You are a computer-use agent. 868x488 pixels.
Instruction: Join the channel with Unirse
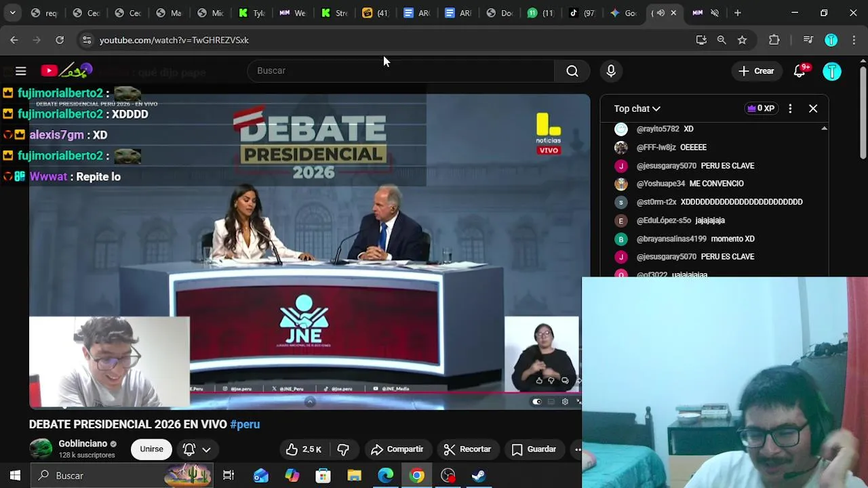(151, 449)
